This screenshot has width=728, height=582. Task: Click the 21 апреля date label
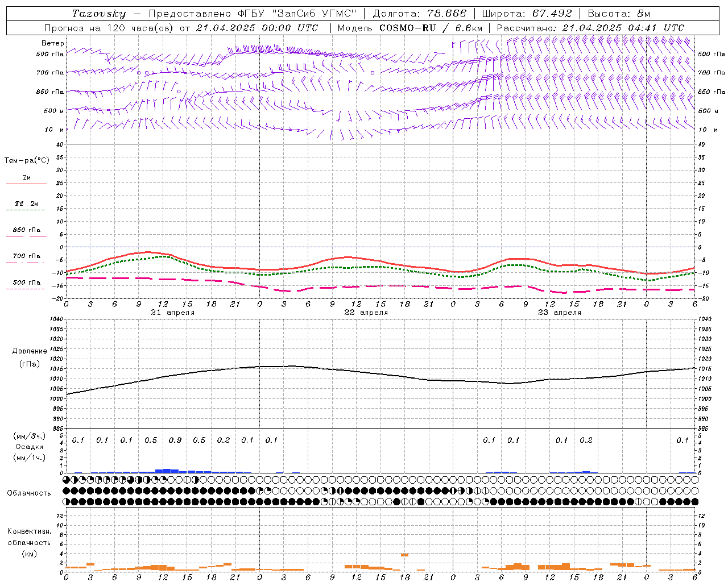[173, 313]
